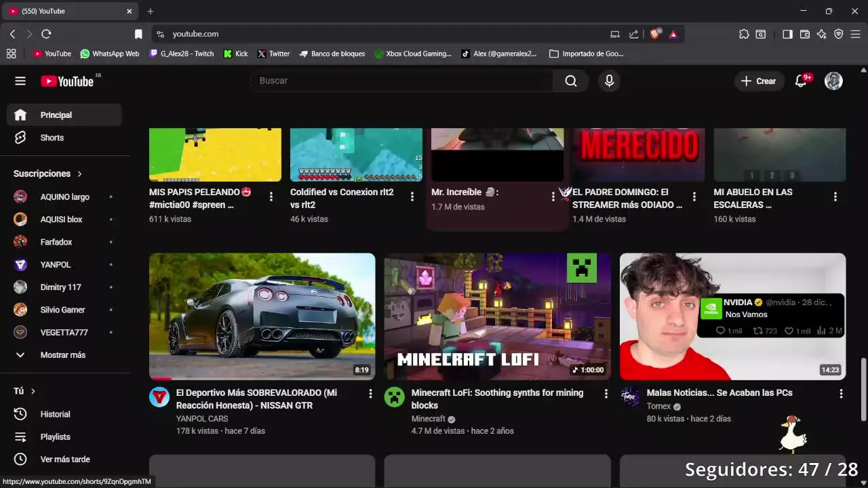Viewport: 868px width, 488px height.
Task: Open the Dimitry 117 subscription
Action: pos(64,287)
